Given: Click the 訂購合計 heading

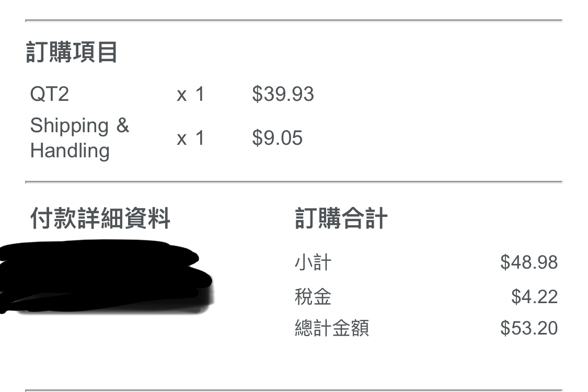Looking at the screenshot, I should (341, 218).
